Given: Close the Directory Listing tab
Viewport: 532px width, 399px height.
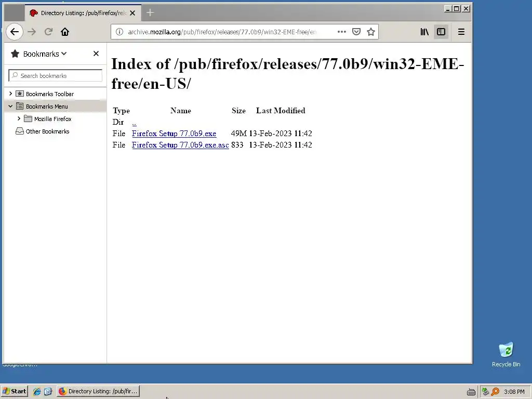Looking at the screenshot, I should pos(132,13).
